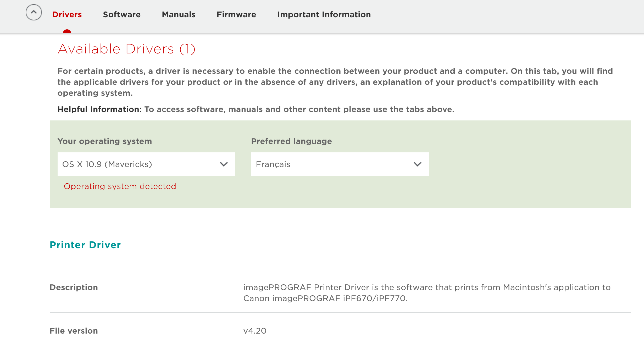Click the Your operating system label
644x343 pixels.
pyautogui.click(x=105, y=141)
